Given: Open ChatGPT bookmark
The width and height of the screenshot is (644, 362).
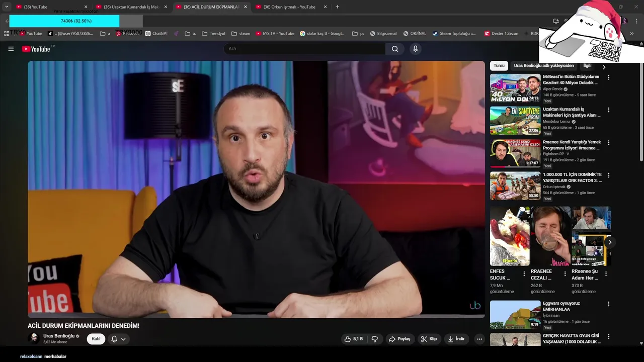Looking at the screenshot, I should pyautogui.click(x=157, y=34).
